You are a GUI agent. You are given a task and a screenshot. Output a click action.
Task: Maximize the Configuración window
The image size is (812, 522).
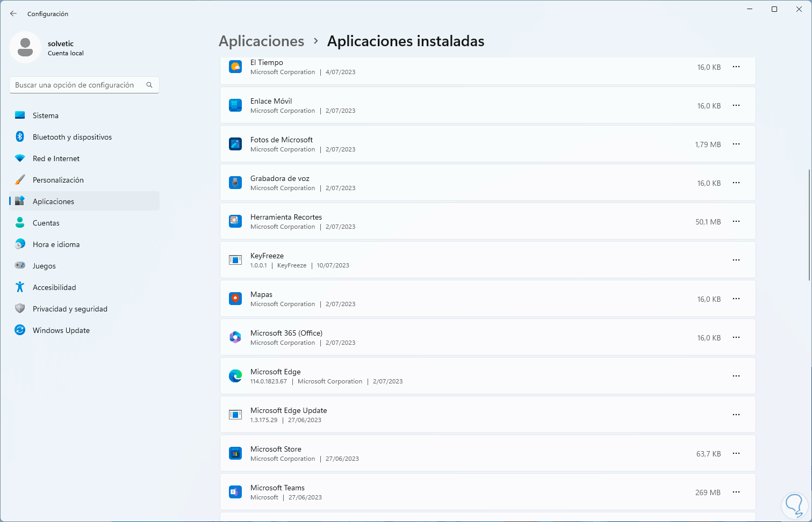[774, 9]
